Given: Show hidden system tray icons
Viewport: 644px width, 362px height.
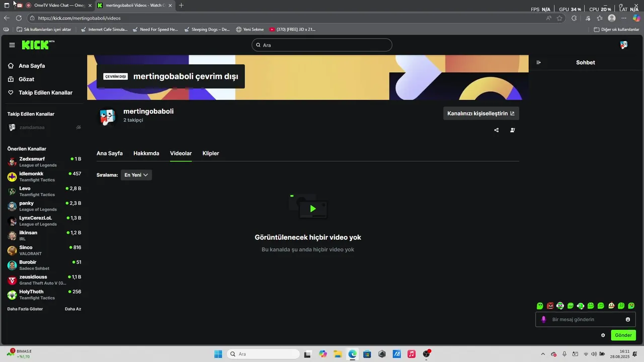Looking at the screenshot, I should [x=542, y=354].
